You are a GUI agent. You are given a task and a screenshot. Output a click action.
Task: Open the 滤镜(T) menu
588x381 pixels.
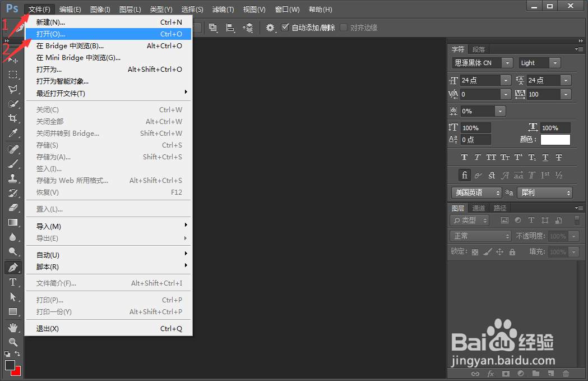click(x=223, y=10)
